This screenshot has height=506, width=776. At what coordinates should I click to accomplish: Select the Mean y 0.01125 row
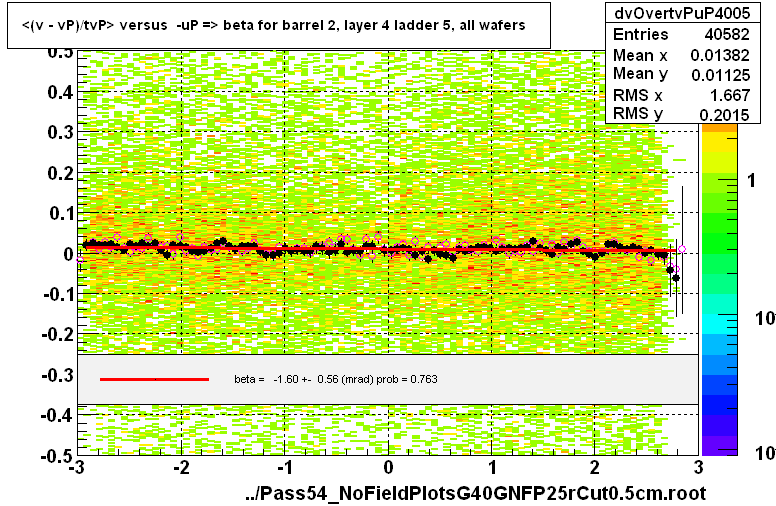tap(681, 74)
